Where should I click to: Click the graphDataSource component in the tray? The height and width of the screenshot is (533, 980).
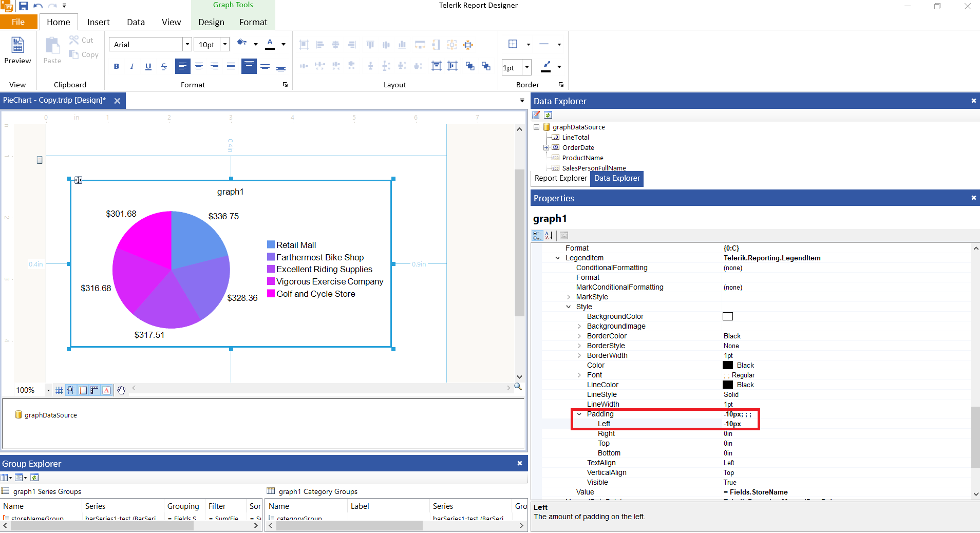coord(46,415)
